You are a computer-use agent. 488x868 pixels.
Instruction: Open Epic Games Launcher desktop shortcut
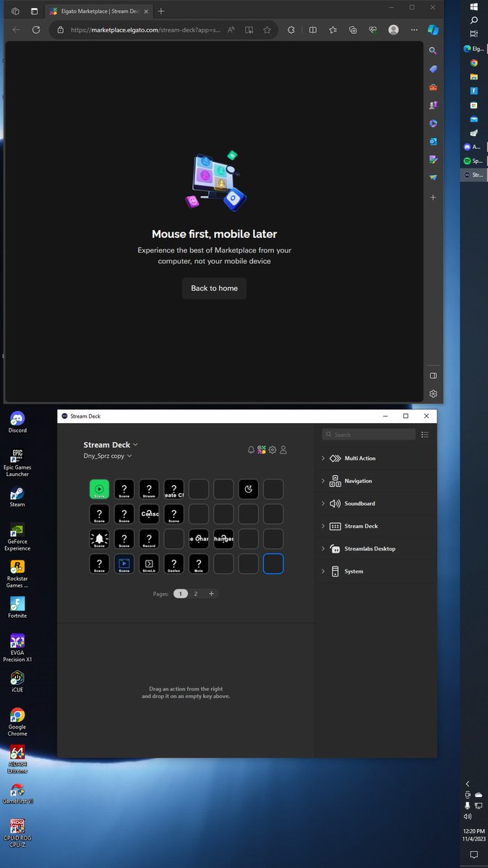(17, 463)
